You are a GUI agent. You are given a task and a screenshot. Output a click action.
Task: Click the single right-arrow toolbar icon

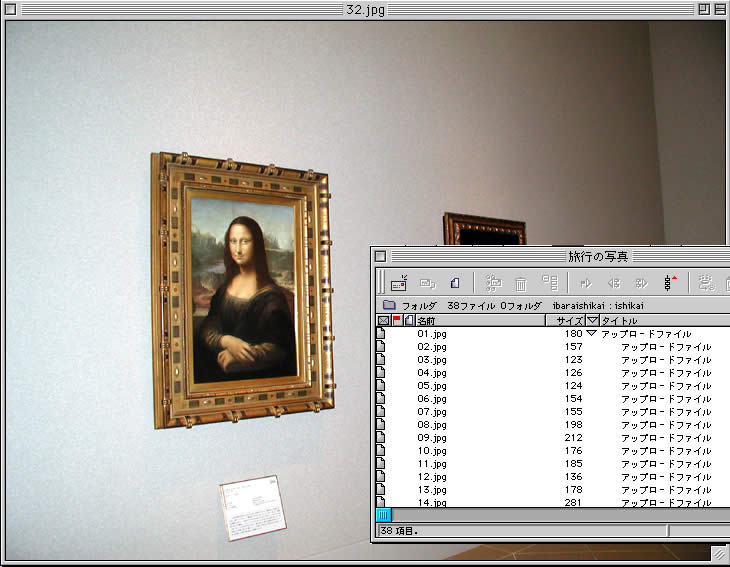coord(586,283)
